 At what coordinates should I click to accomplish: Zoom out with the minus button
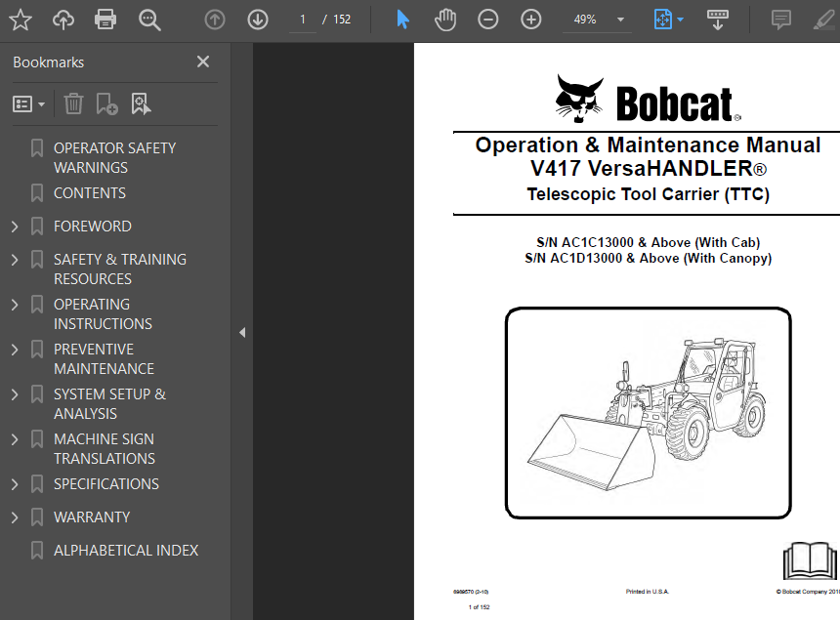pos(488,20)
